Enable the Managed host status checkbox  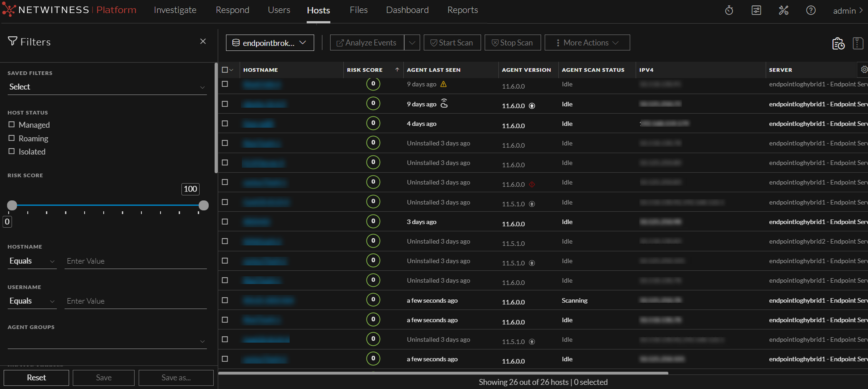pos(11,124)
